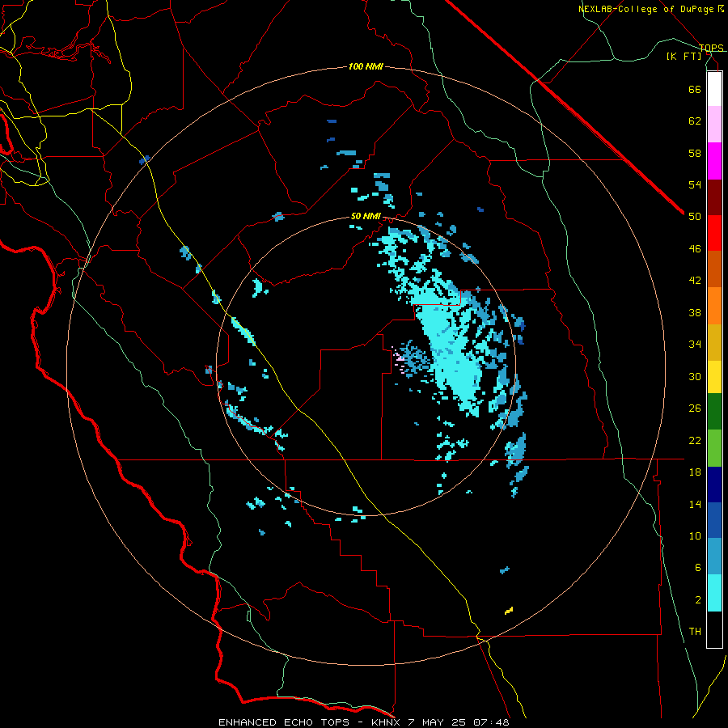This screenshot has width=728, height=728.
Task: Click the 07:48 timestamp in the caption
Action: [x=491, y=722]
